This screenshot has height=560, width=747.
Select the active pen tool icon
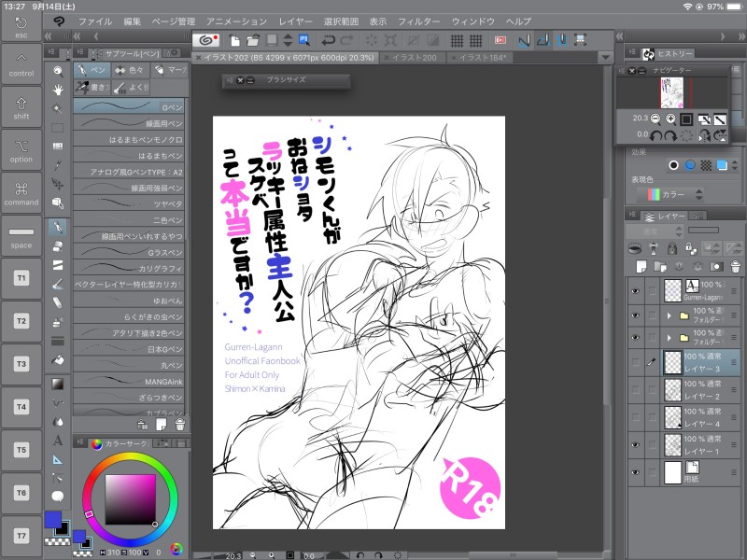pos(58,227)
